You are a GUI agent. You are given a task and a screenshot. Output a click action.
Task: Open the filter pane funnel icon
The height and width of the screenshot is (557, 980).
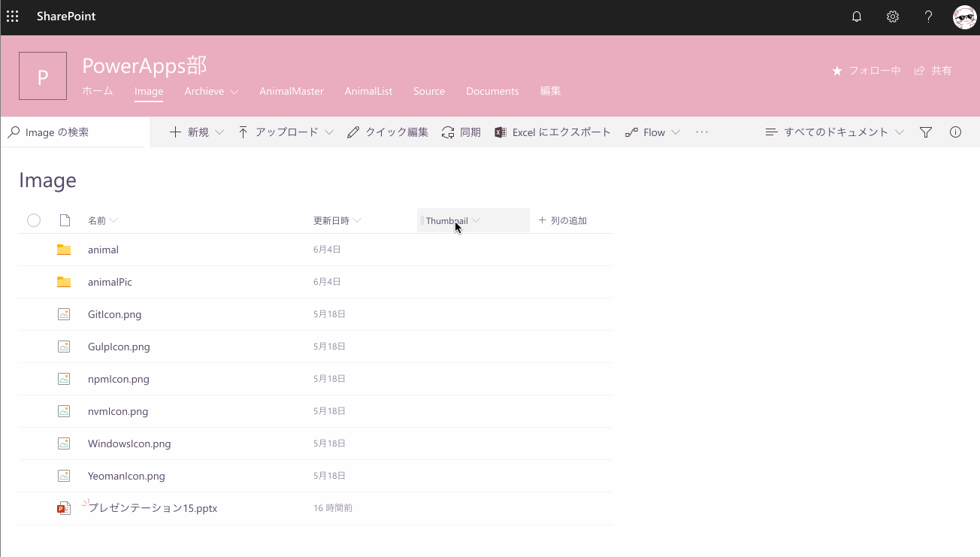coord(925,132)
